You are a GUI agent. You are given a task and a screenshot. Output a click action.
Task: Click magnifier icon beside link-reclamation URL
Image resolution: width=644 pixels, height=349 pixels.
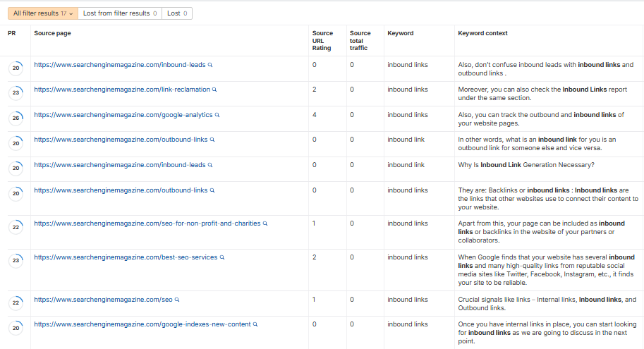click(x=214, y=90)
